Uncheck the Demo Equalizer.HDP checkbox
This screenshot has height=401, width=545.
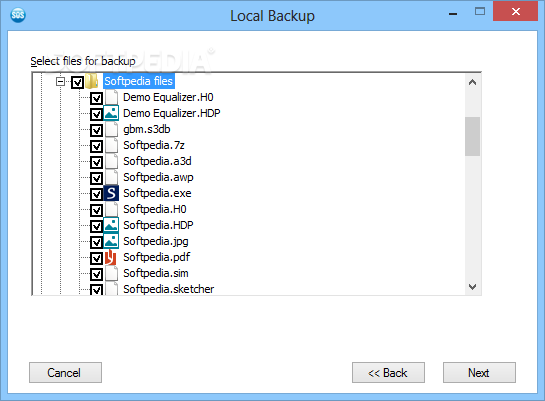point(96,114)
